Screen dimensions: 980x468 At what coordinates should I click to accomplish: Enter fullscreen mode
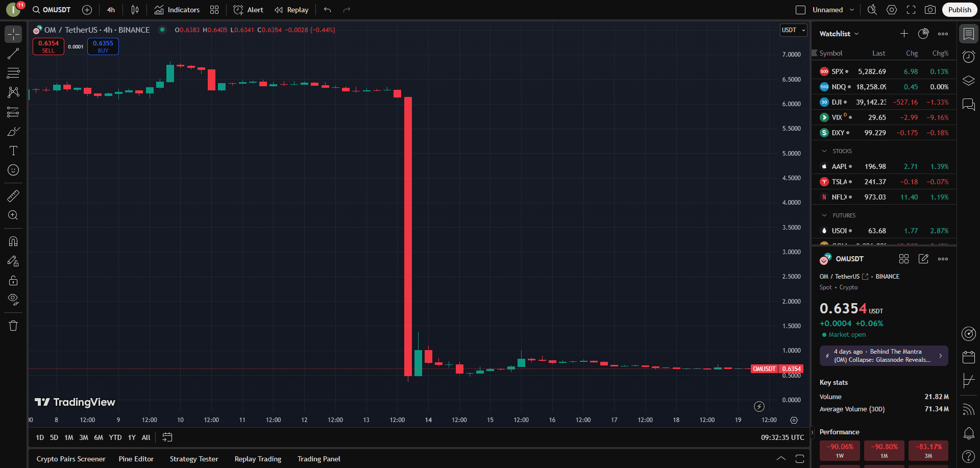click(x=911, y=10)
